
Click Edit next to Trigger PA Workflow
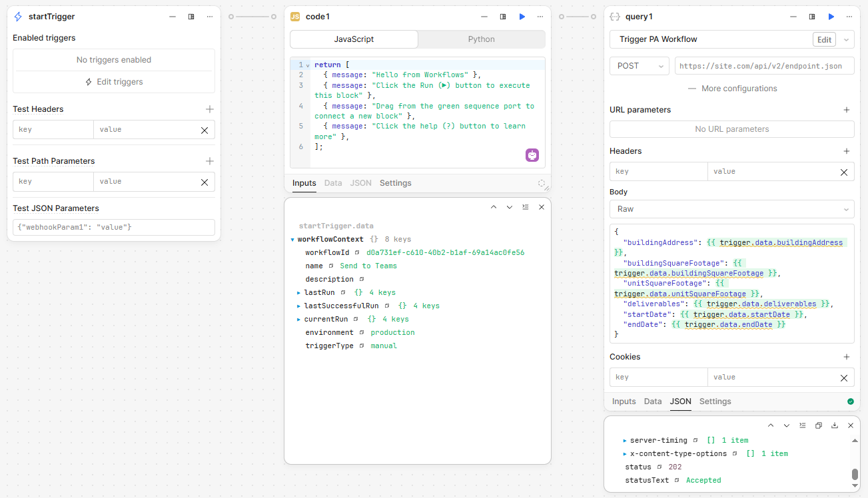click(x=824, y=39)
